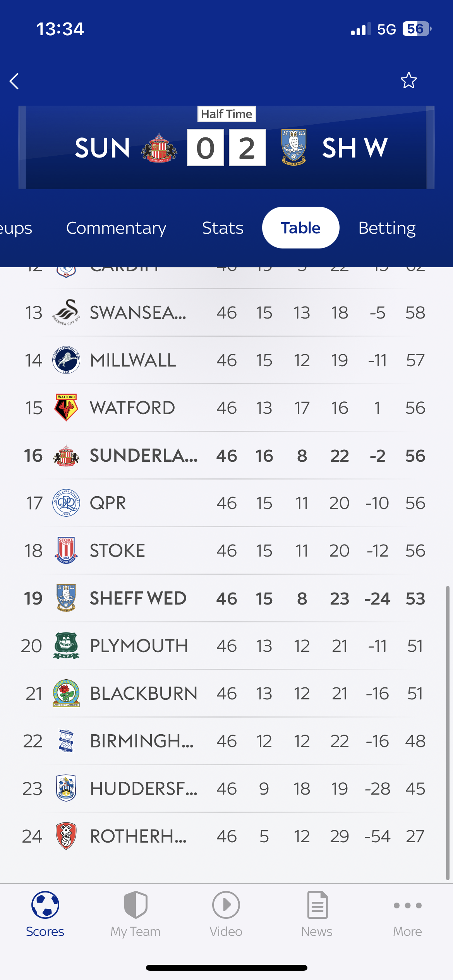Open the Scores tab football icon
453x980 pixels.
click(x=45, y=905)
